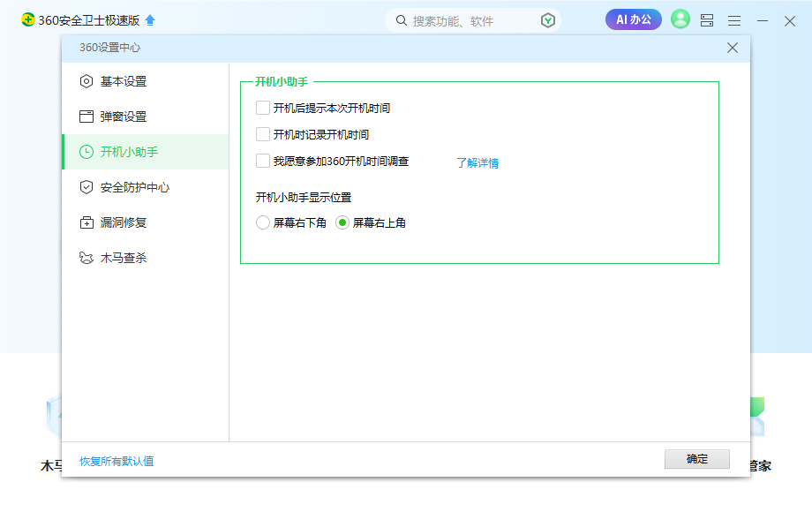
Task: Toggle 开机时记录开机时间 checkbox
Action: point(263,134)
